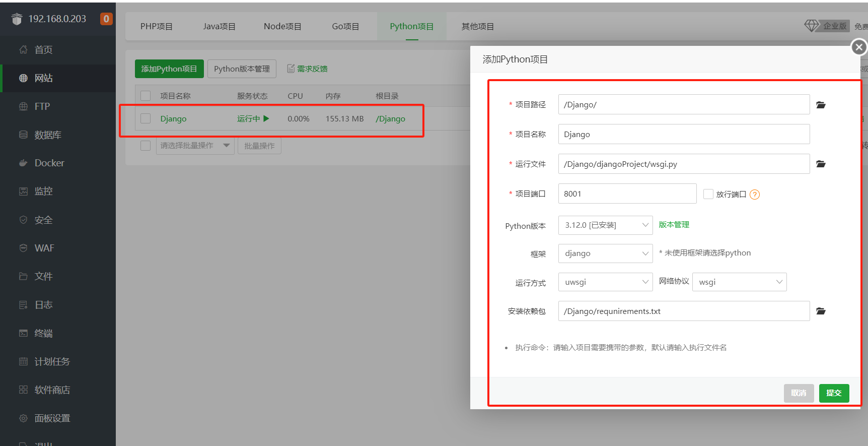
Task: Browse folder for 运行文件 field
Action: [x=821, y=164]
